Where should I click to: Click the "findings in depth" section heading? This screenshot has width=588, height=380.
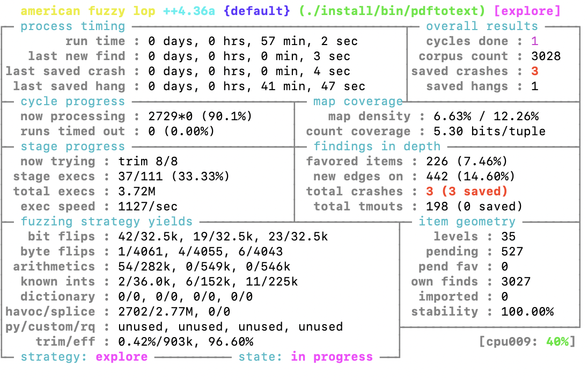pyautogui.click(x=377, y=147)
